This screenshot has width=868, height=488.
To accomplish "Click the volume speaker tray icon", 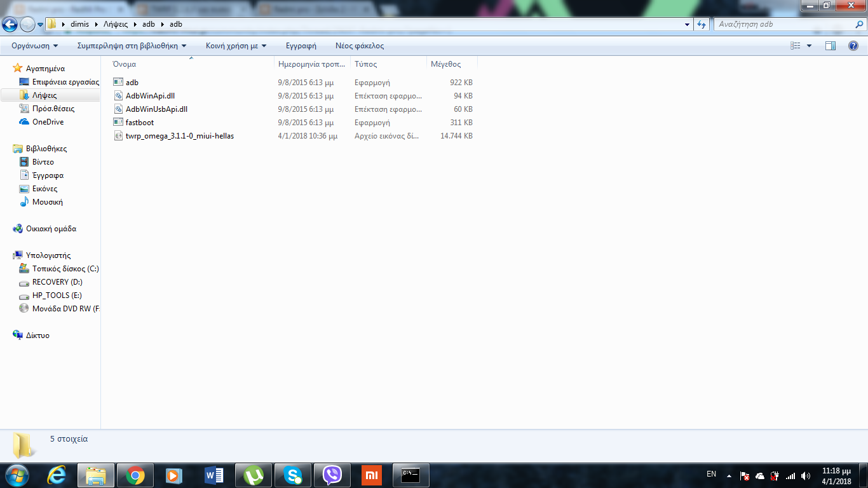I will pos(806,476).
